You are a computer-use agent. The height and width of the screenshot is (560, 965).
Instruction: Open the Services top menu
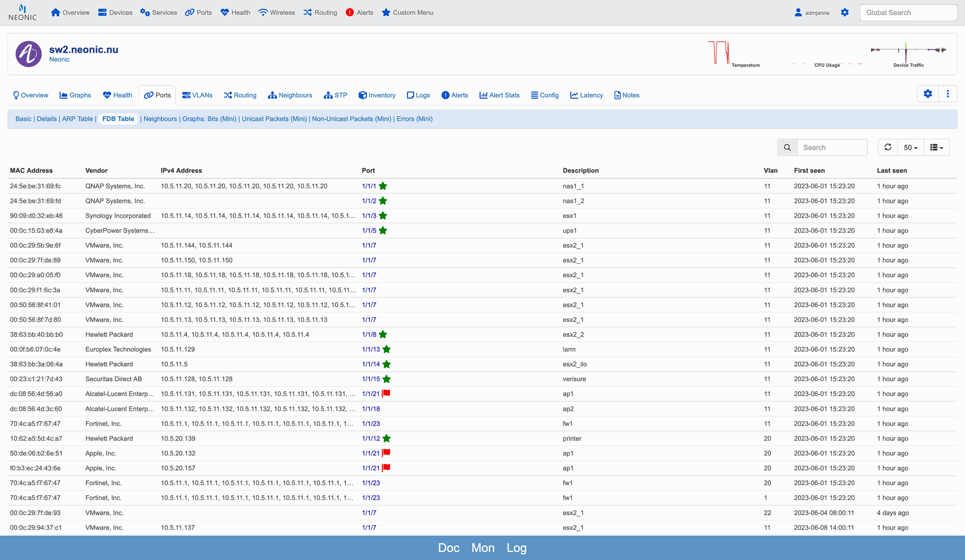click(158, 13)
